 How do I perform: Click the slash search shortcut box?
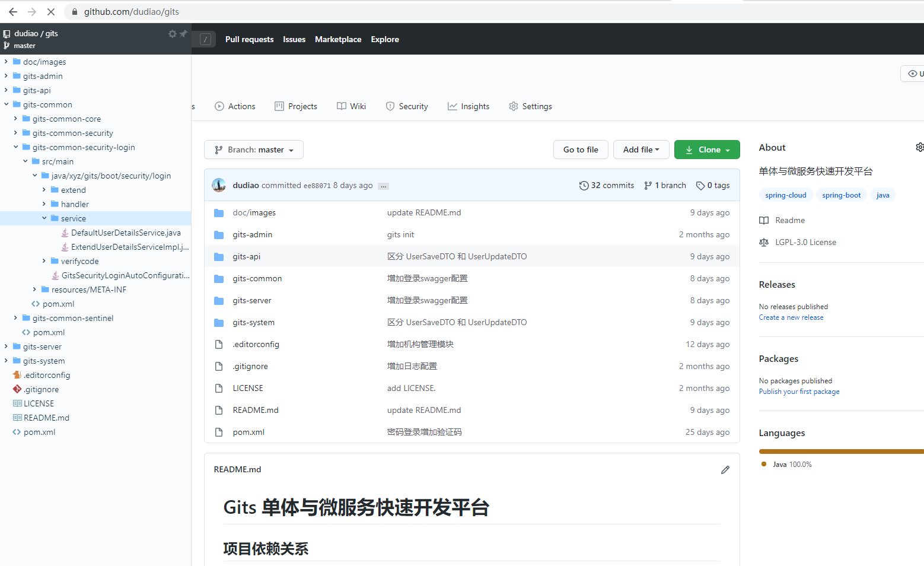(x=206, y=39)
